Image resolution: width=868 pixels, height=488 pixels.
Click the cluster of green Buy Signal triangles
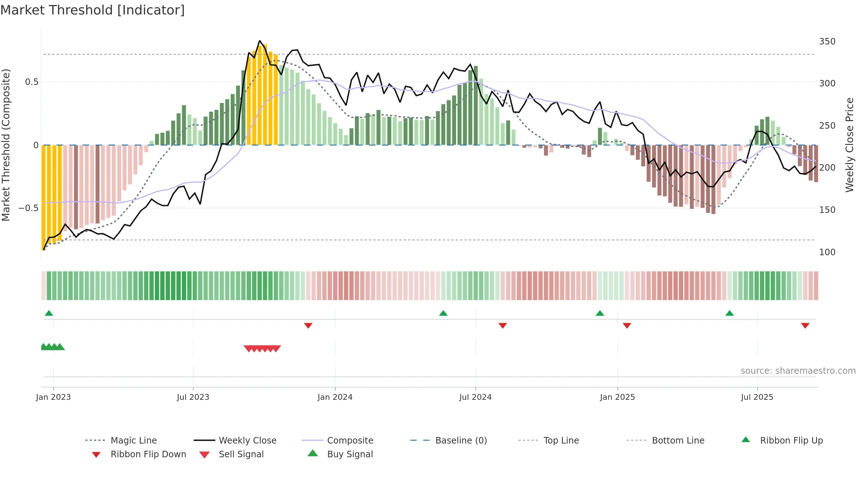pos(53,347)
